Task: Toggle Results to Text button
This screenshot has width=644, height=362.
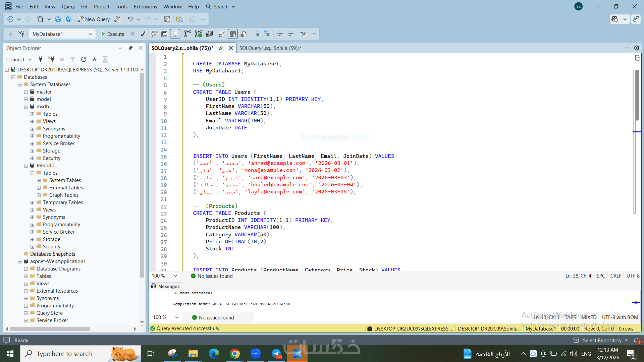Action: pyautogui.click(x=222, y=34)
